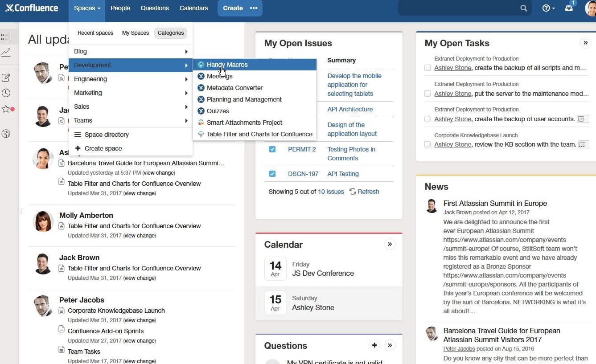Click the Saved for Later star icon
596x364 pixels.
(7, 109)
